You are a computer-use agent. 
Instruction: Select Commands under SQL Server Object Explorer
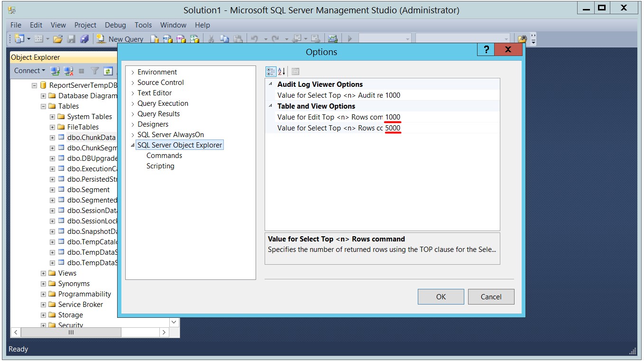click(164, 156)
